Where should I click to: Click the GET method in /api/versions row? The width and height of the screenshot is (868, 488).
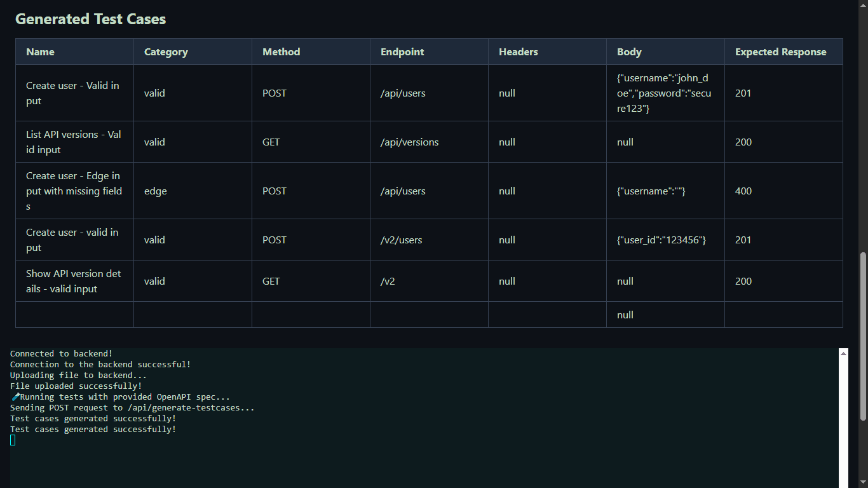[311, 142]
